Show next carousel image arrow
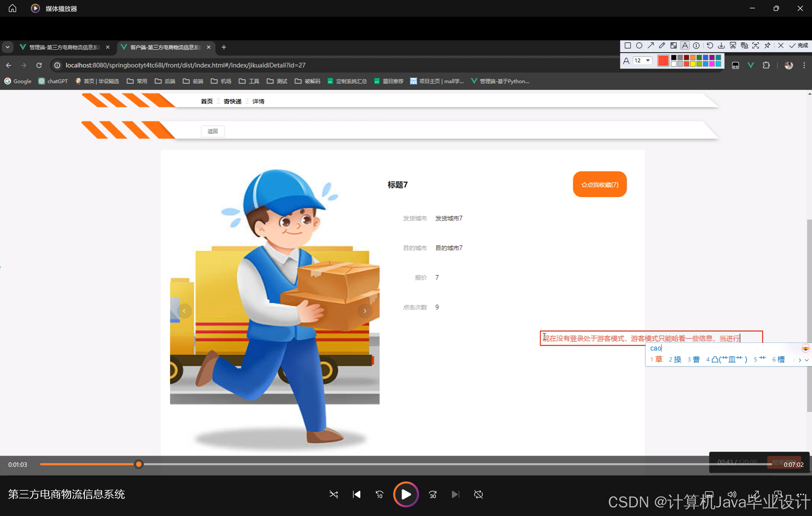Viewport: 812px width, 516px height. click(365, 311)
